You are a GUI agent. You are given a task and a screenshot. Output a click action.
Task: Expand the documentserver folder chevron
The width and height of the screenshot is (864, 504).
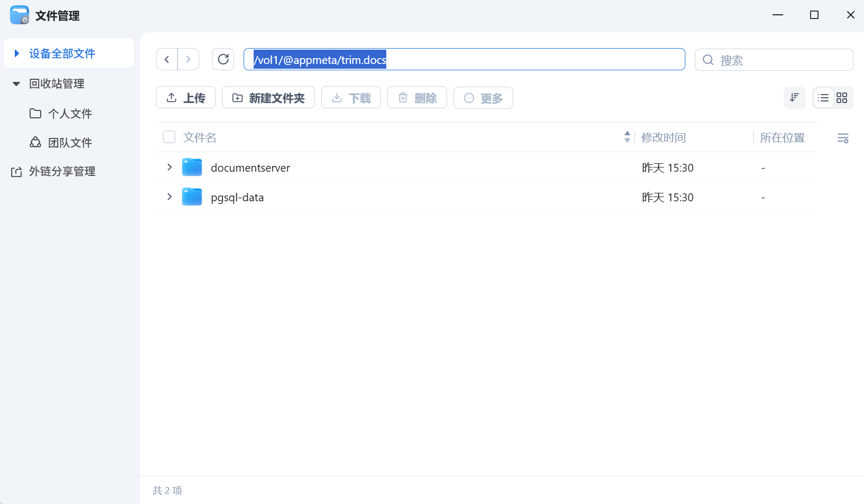169,167
